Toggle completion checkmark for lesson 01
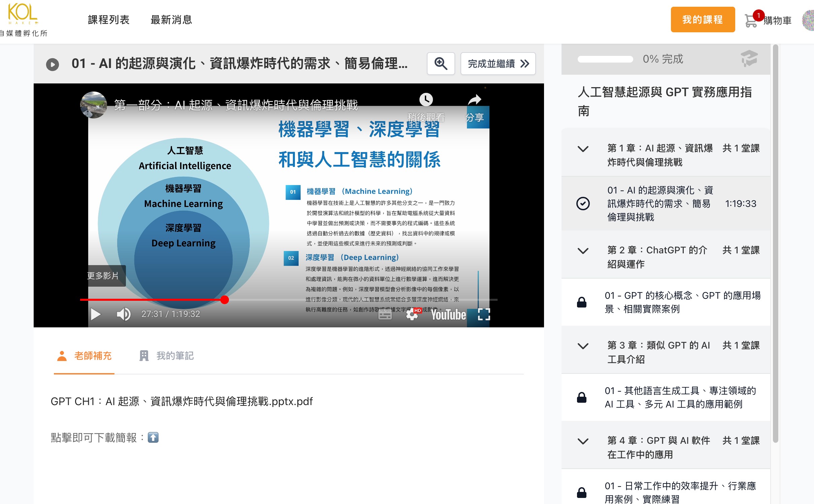The image size is (814, 504). pos(583,204)
